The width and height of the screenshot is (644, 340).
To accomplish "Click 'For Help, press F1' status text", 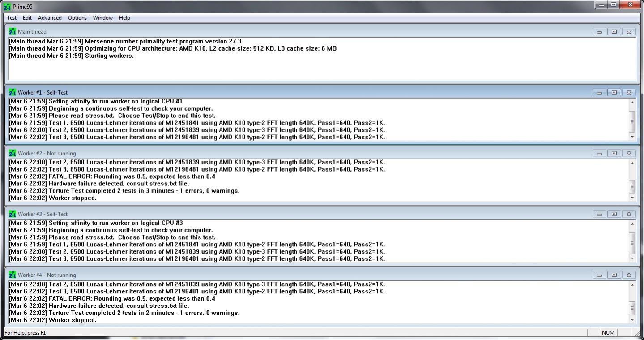I will [x=25, y=333].
